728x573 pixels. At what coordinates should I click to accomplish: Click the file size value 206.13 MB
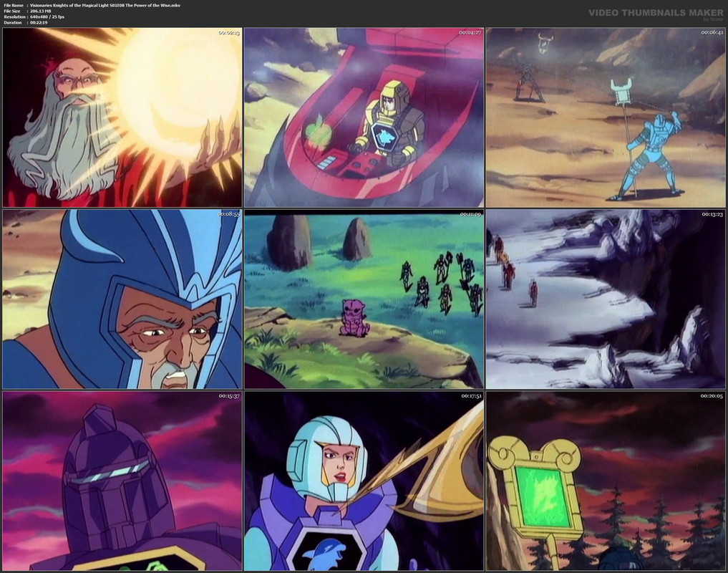[41, 11]
